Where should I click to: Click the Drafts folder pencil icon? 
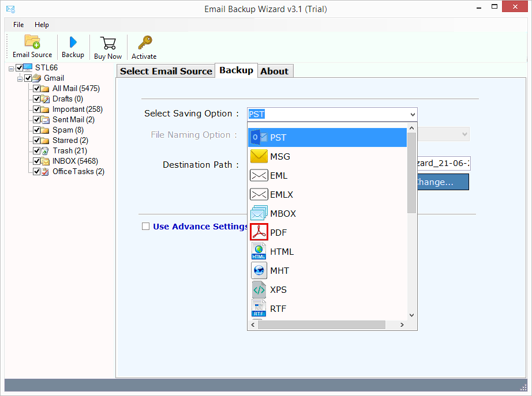pyautogui.click(x=45, y=99)
